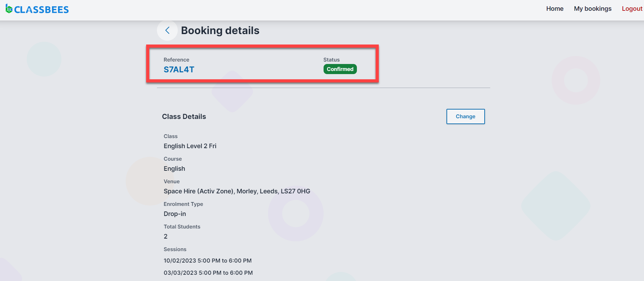Click the Status field label
Screen dimensions: 644x281
click(x=331, y=60)
